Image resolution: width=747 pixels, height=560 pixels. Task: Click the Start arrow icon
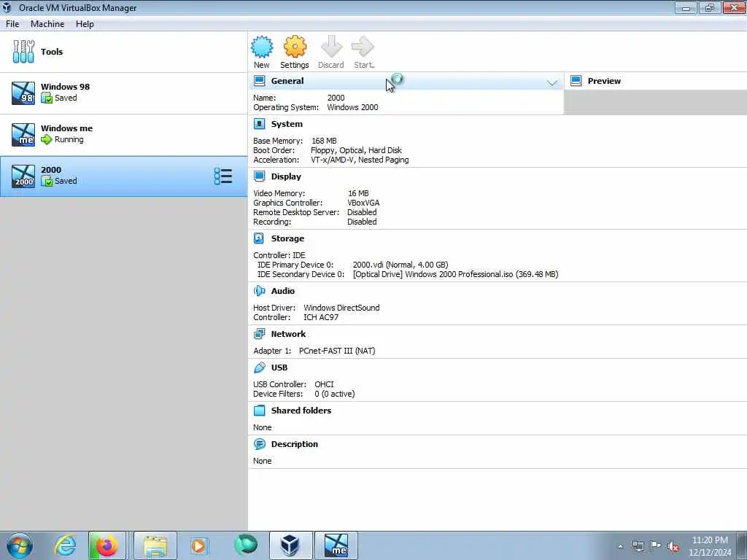click(363, 47)
